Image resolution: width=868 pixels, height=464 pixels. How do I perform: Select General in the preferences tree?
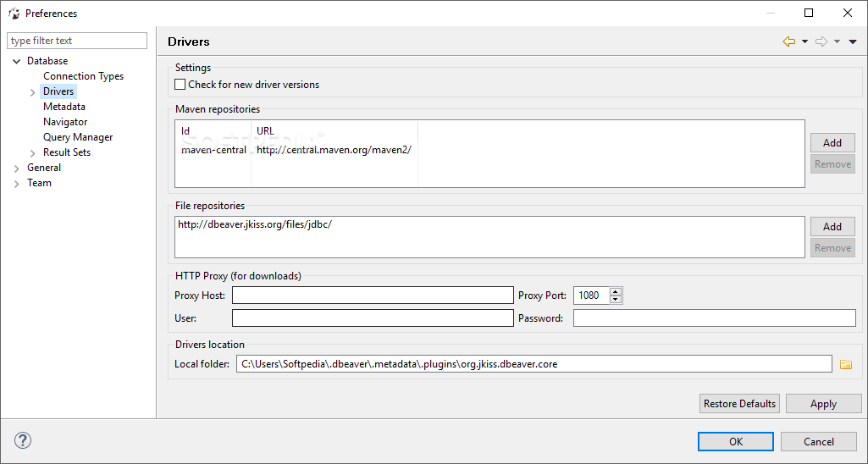(x=44, y=168)
